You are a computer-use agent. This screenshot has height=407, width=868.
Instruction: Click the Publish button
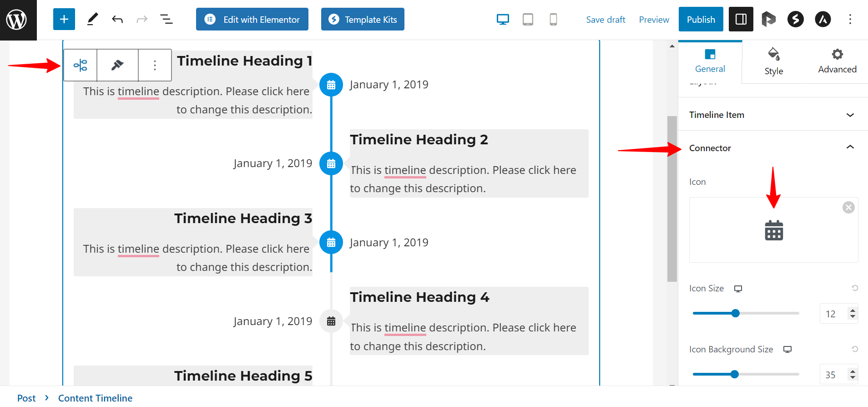pos(701,19)
